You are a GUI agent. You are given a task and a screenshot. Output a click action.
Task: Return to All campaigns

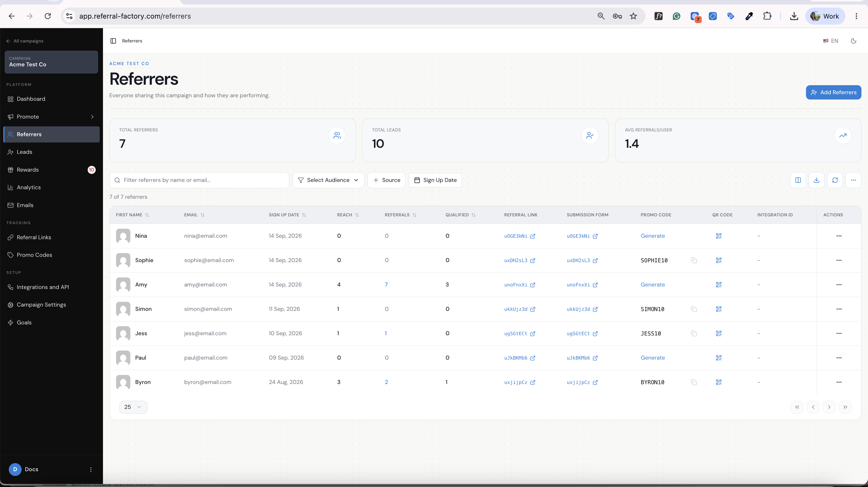pos(25,41)
